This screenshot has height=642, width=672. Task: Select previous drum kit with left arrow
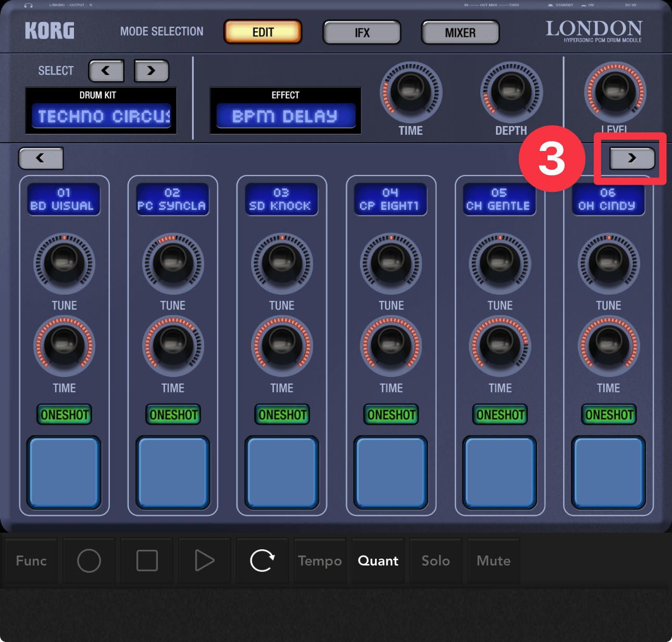(x=106, y=71)
